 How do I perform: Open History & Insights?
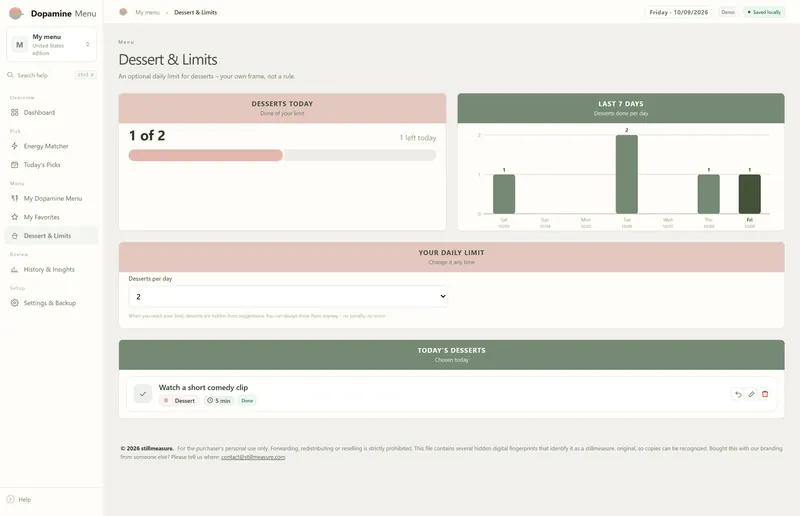tap(52, 269)
